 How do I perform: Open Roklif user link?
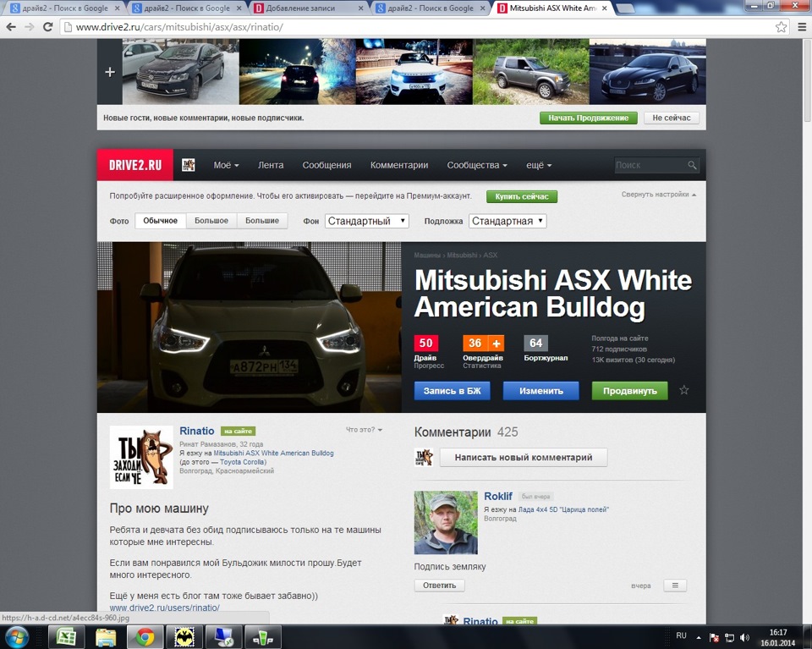tap(498, 496)
